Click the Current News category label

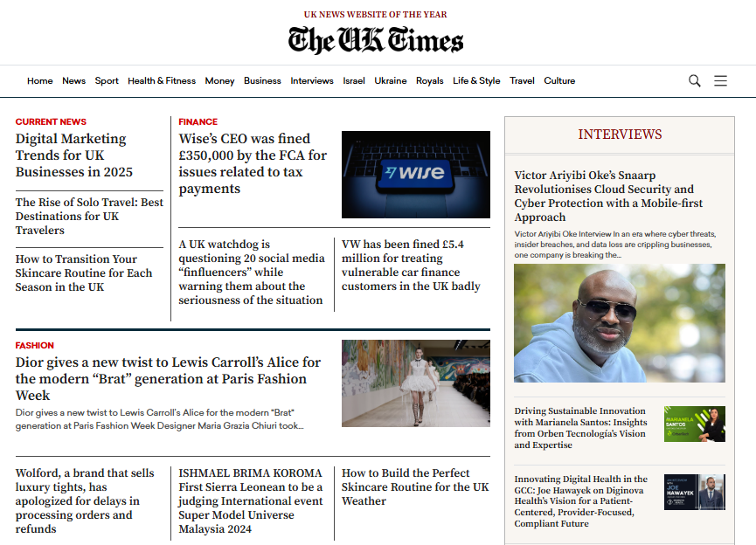point(51,122)
